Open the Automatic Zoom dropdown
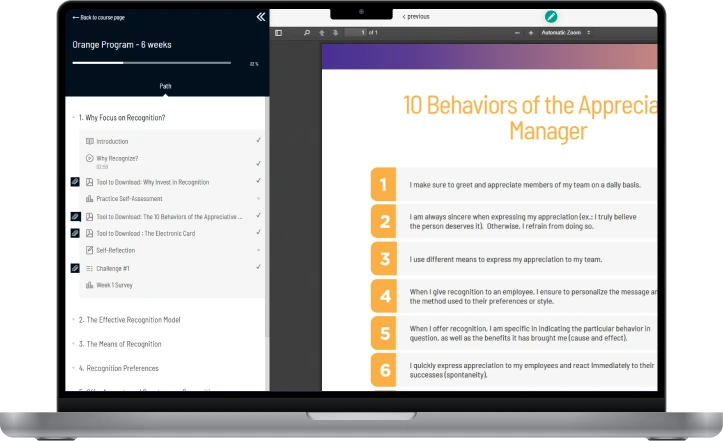The width and height of the screenshot is (723, 441). click(566, 33)
